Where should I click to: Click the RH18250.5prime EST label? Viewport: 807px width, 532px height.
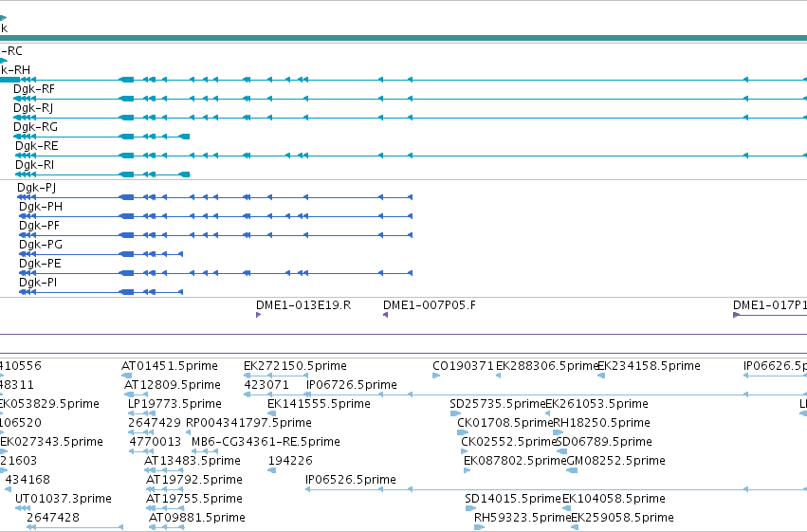point(601,423)
